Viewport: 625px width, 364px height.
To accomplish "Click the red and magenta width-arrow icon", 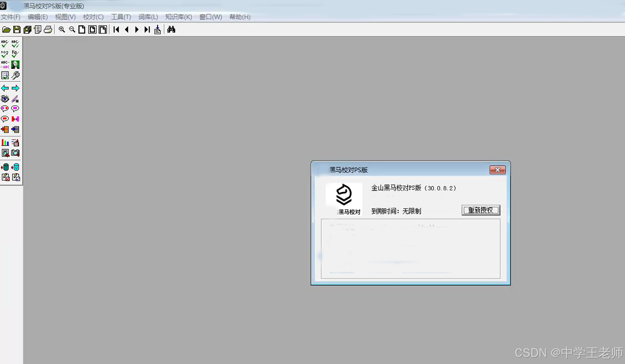I will (15, 119).
